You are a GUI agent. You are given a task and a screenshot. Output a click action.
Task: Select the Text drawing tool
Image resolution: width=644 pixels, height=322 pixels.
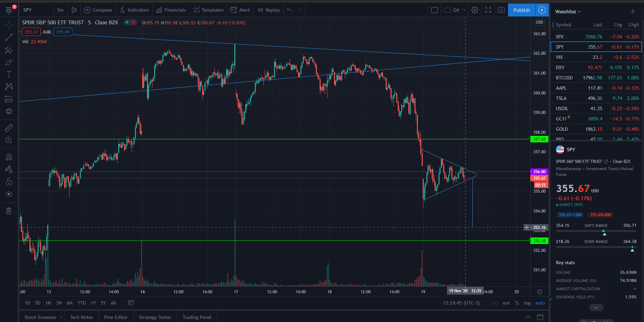tap(9, 74)
